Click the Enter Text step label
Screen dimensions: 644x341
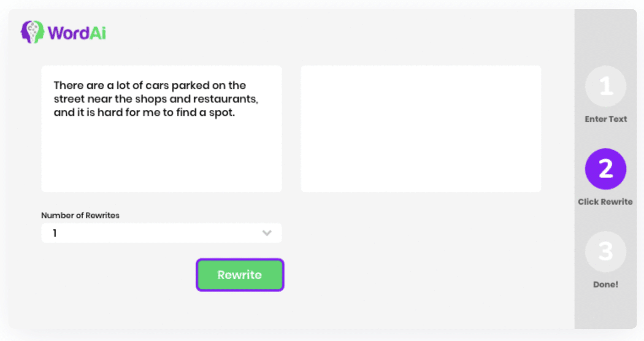[606, 119]
